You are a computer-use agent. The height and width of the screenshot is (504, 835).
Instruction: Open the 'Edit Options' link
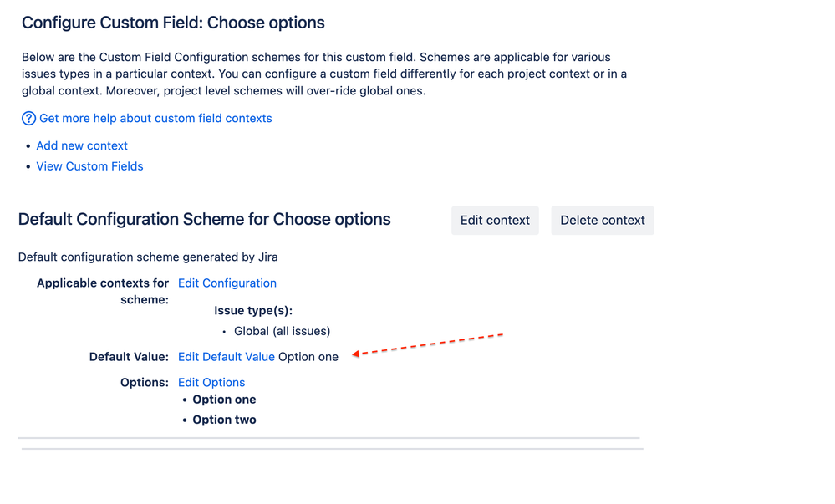click(211, 383)
